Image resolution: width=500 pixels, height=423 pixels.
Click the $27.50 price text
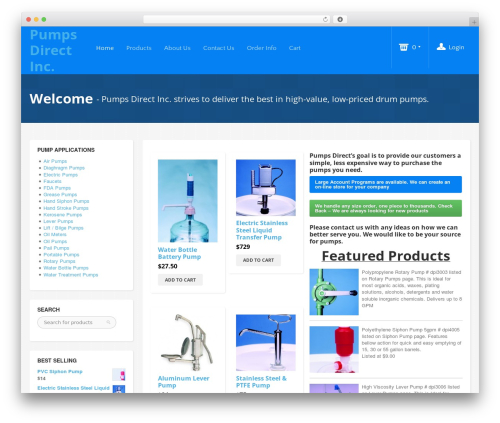[168, 266]
